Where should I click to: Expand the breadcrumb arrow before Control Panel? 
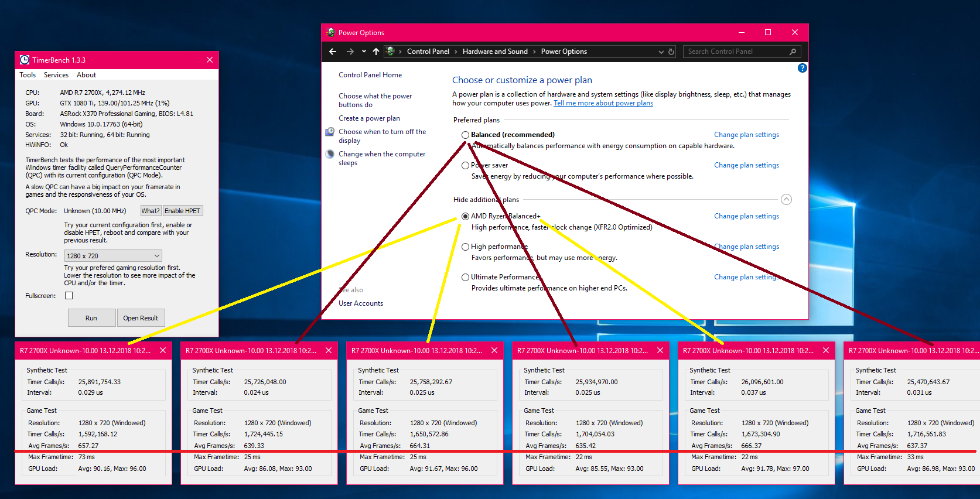[400, 52]
